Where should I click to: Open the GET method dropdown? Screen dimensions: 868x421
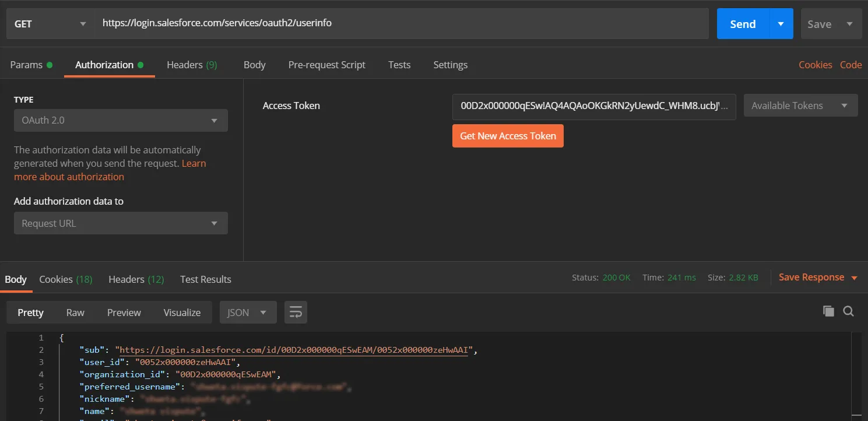pos(51,24)
